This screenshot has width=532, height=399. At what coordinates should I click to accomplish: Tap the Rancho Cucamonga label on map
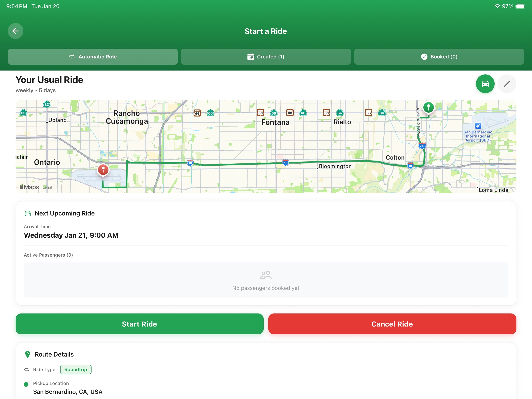point(127,117)
